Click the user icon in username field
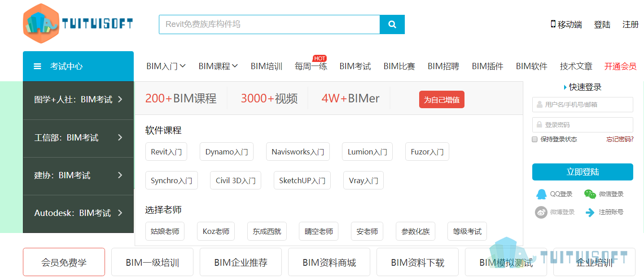This screenshot has height=277, width=644. tap(539, 105)
